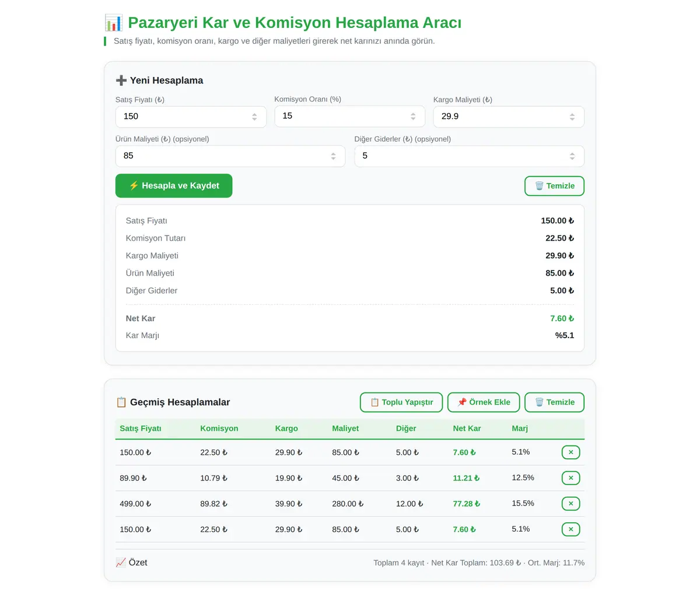Click the 77.28 ₺ net profit value
The image size is (700, 608).
[x=467, y=504]
